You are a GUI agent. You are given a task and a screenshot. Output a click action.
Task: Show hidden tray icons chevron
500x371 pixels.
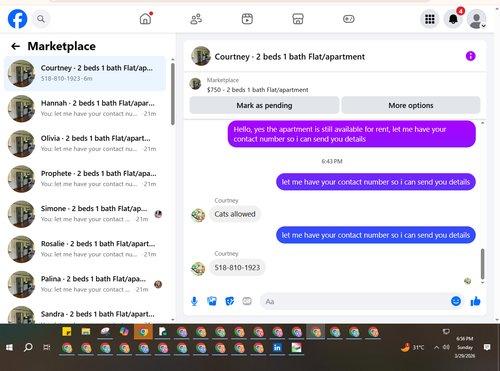point(436,348)
